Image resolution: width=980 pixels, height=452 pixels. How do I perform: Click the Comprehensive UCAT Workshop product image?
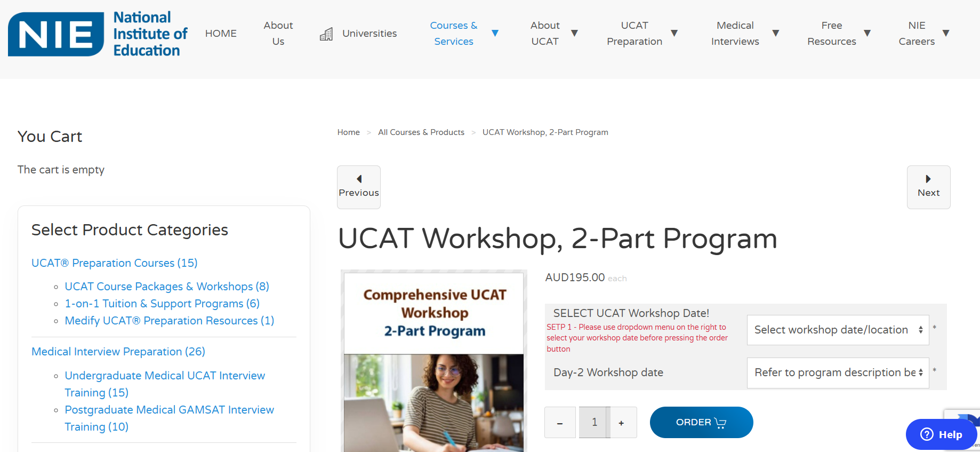434,361
